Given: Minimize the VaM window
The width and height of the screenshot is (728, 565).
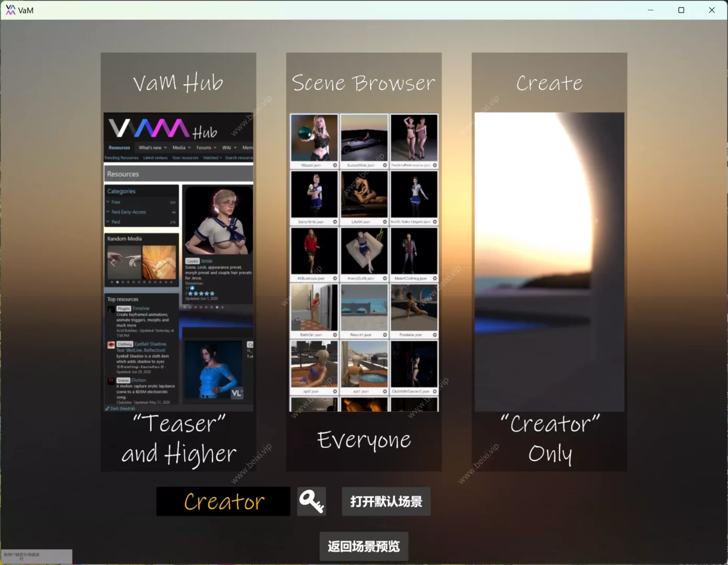Looking at the screenshot, I should tap(651, 10).
